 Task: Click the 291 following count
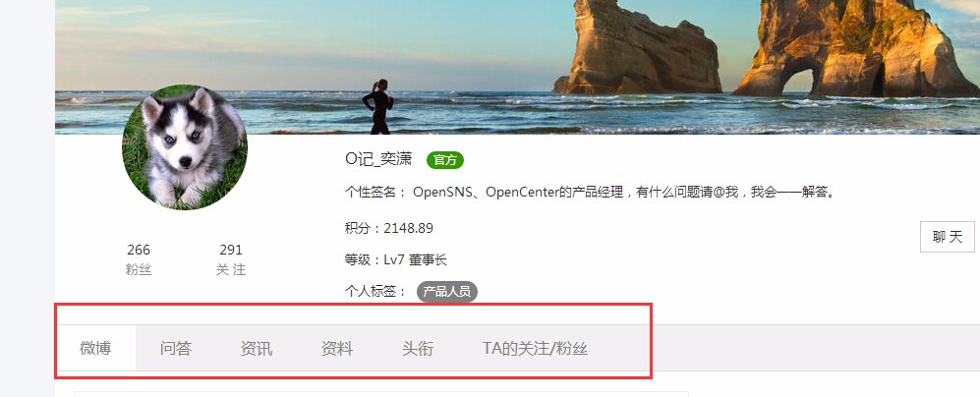[x=231, y=250]
